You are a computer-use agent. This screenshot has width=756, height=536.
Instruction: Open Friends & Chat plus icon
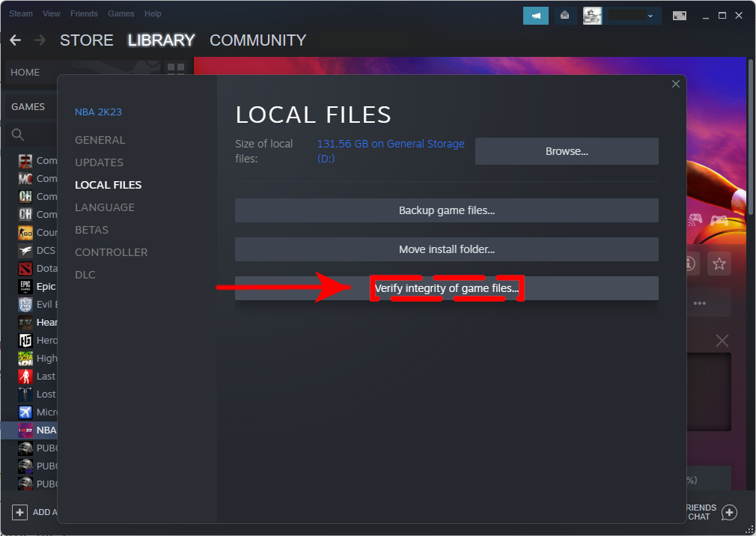click(x=729, y=512)
